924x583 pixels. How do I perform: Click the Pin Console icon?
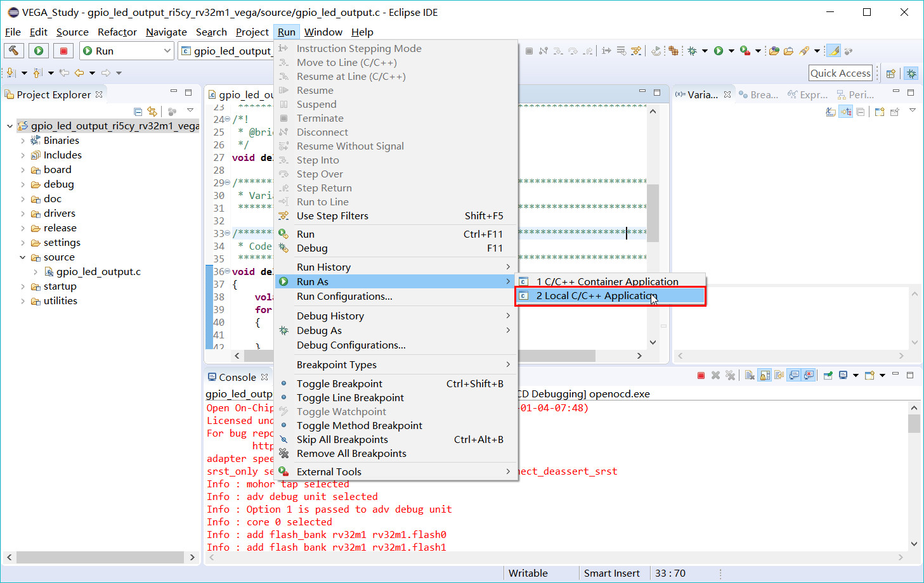828,375
